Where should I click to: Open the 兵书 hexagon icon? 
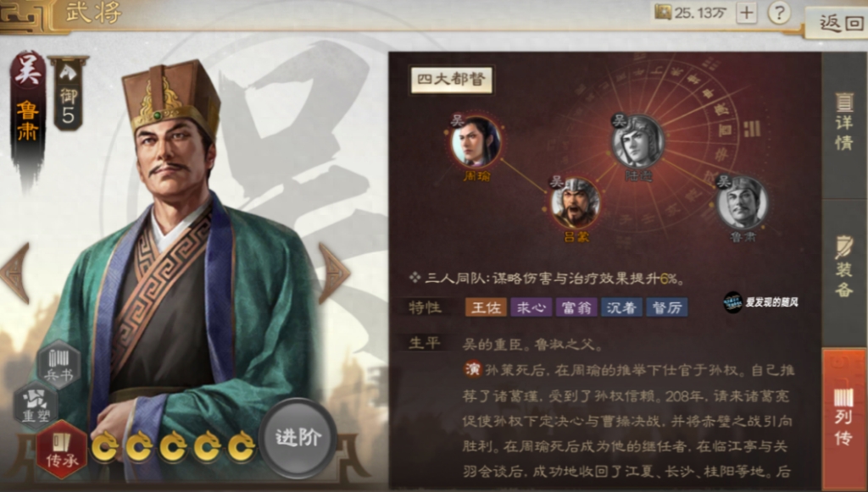(x=59, y=364)
